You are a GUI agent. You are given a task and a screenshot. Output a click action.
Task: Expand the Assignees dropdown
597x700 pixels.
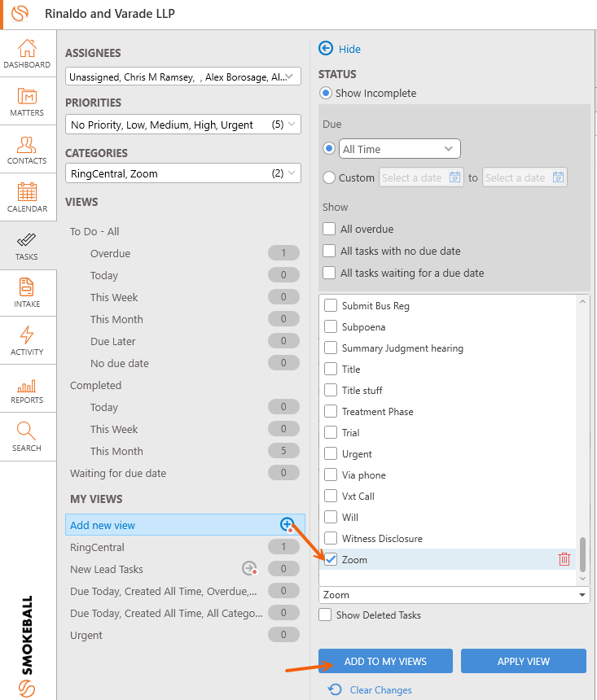(183, 77)
